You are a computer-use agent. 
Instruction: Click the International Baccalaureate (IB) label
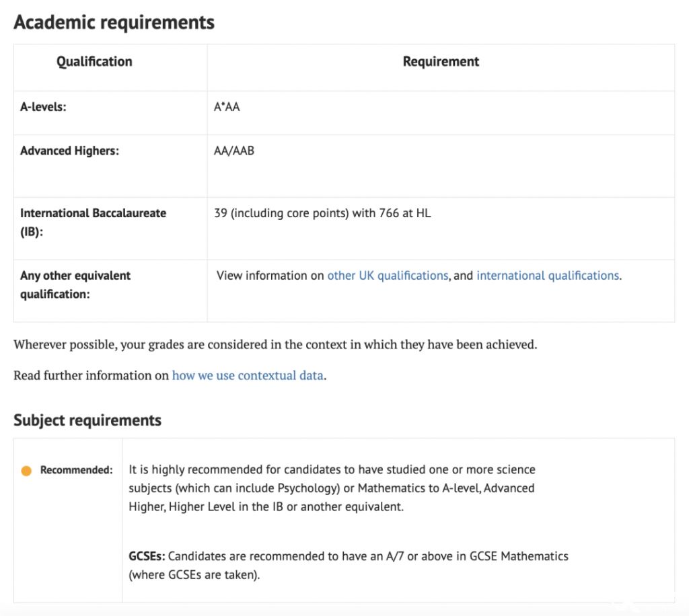(93, 223)
